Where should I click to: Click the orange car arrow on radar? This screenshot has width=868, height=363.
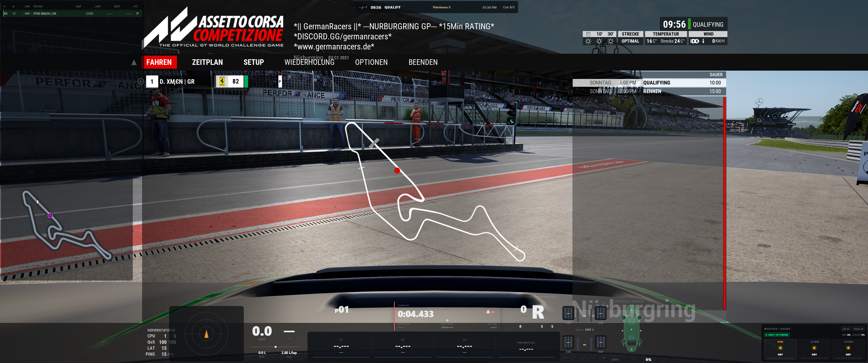[206, 333]
